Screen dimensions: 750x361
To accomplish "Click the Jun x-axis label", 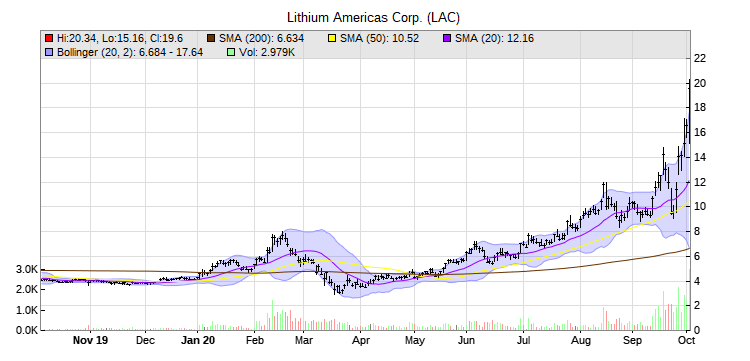I will click(x=466, y=340).
